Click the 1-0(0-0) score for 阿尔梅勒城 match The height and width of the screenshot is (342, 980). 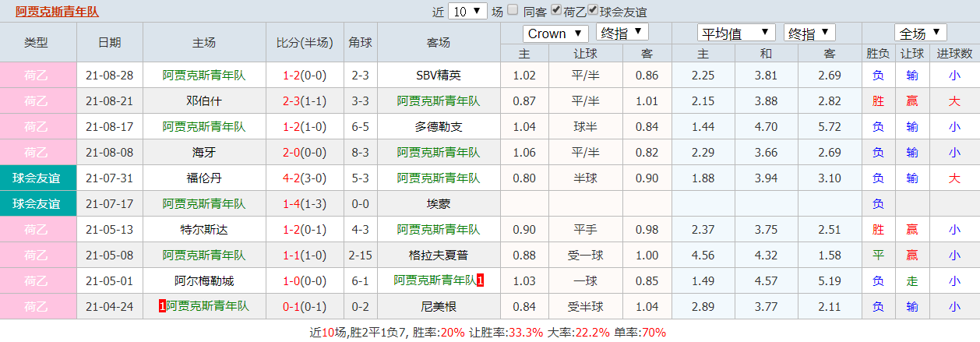click(305, 281)
